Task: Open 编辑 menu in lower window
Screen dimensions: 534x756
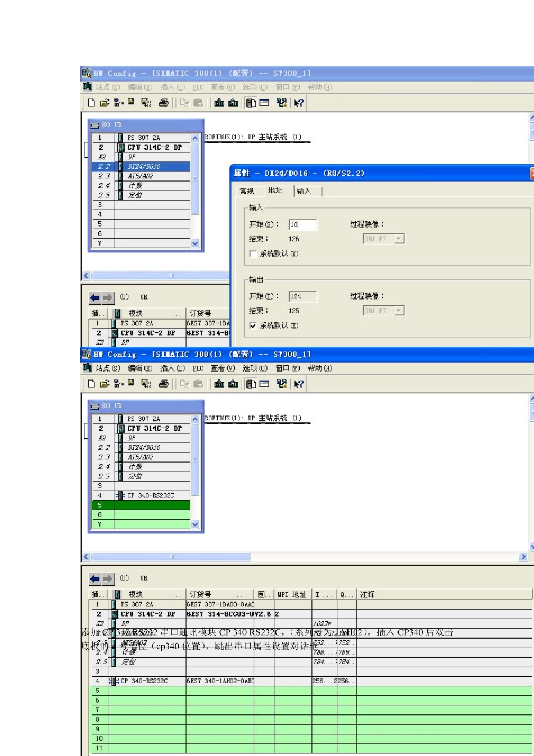Action: pyautogui.click(x=140, y=369)
